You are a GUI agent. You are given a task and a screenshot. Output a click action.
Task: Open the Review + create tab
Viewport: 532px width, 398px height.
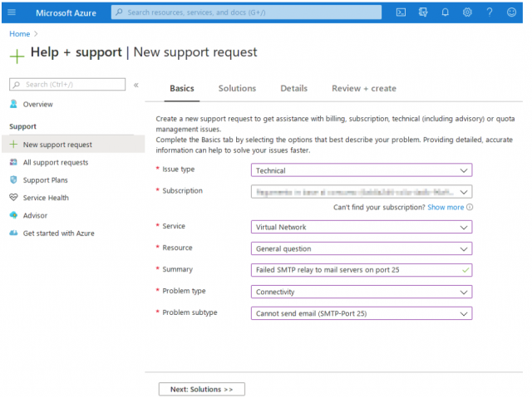click(364, 88)
